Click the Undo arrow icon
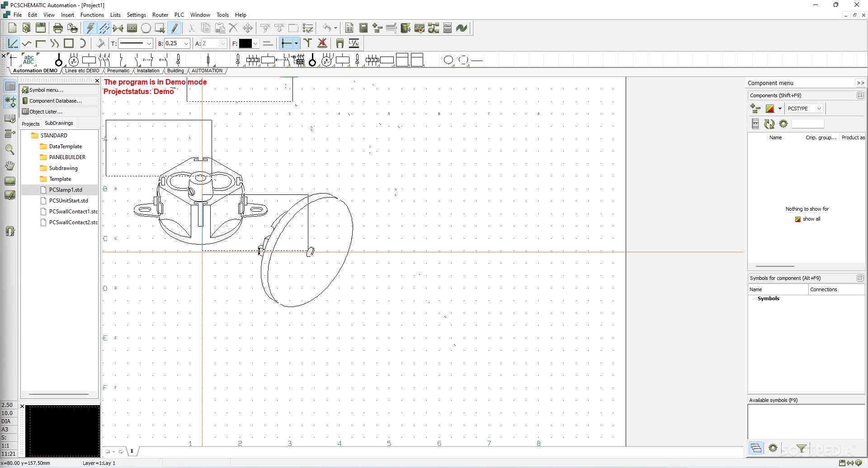The image size is (868, 468). [x=327, y=28]
